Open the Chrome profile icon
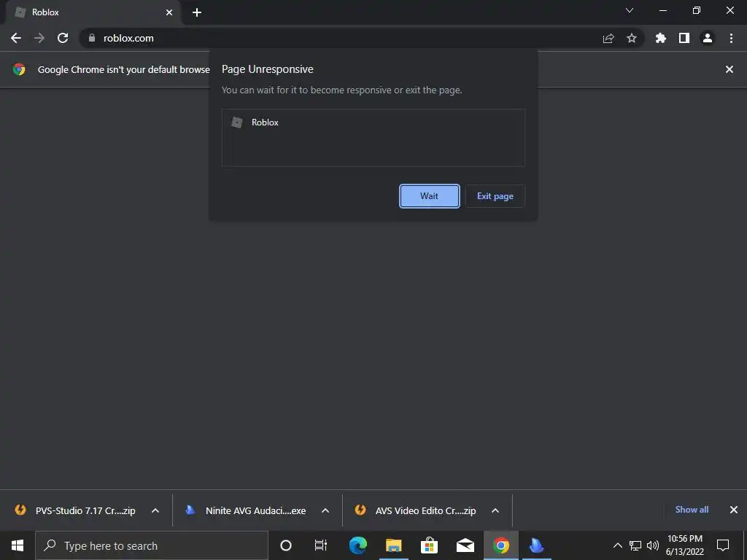747x560 pixels. click(708, 38)
